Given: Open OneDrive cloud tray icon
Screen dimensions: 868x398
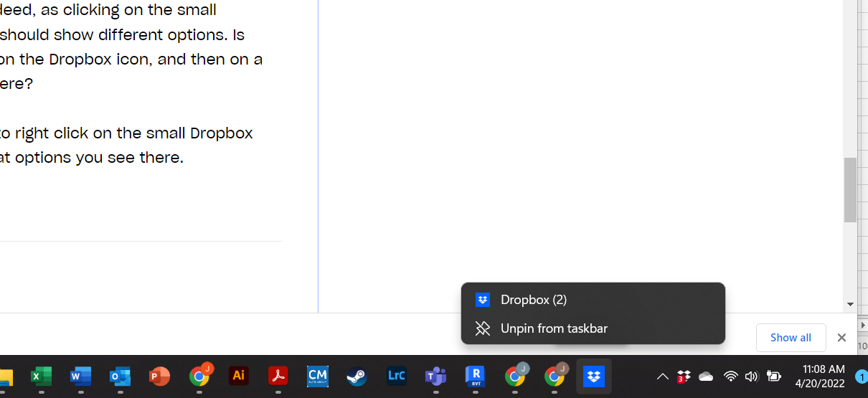Looking at the screenshot, I should click(x=706, y=376).
